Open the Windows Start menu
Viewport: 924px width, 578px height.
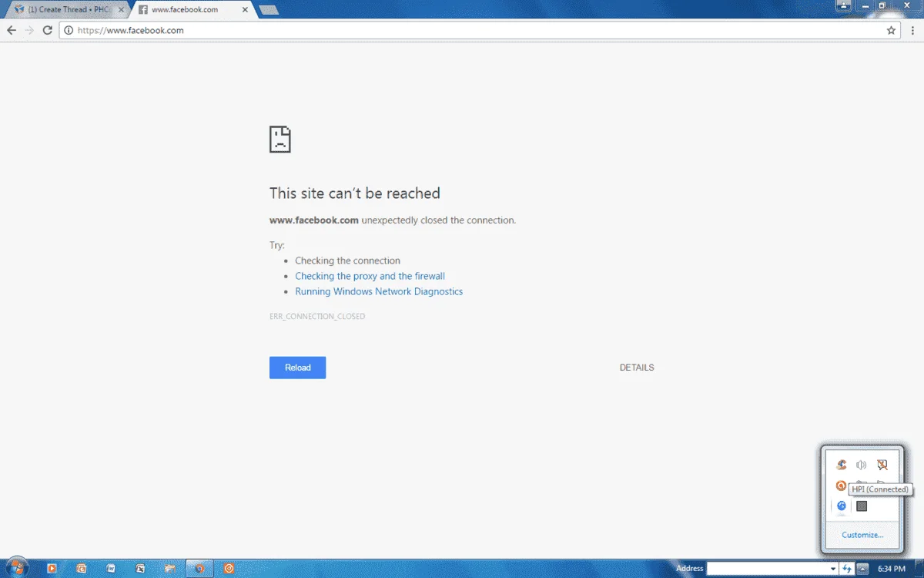click(x=15, y=568)
